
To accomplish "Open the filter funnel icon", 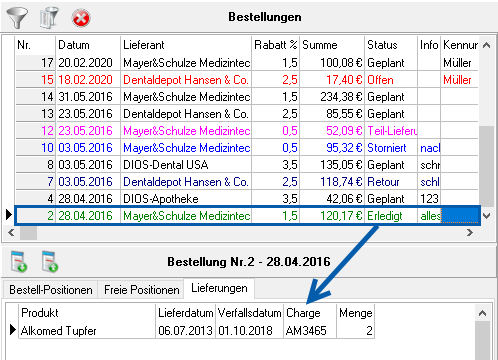I will [17, 18].
